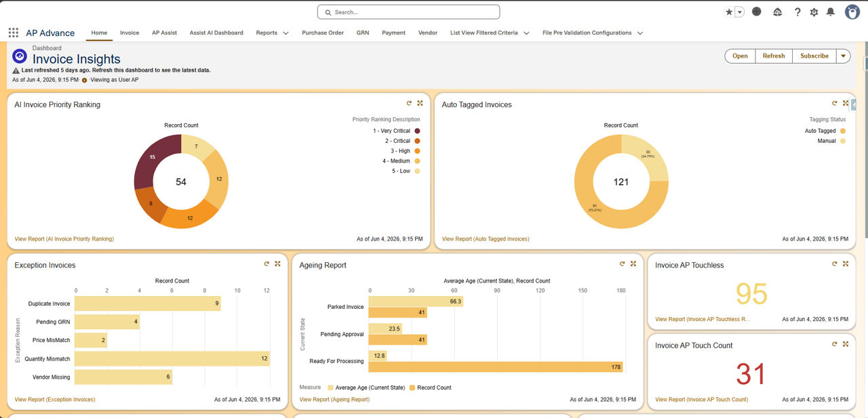The height and width of the screenshot is (418, 868).
Task: Click the Invoice AP Touchless value 95
Action: click(751, 294)
